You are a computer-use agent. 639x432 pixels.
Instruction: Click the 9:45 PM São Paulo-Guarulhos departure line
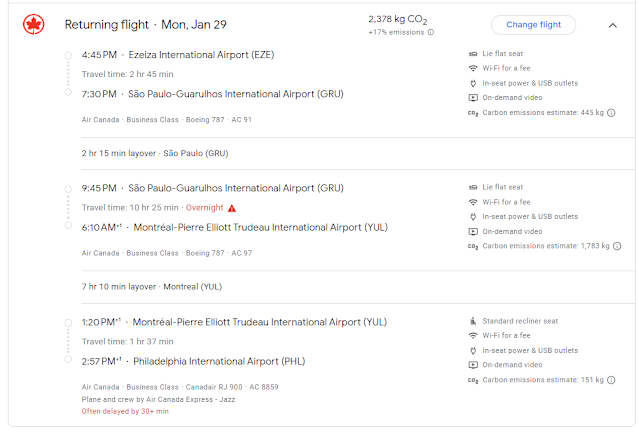(x=212, y=188)
